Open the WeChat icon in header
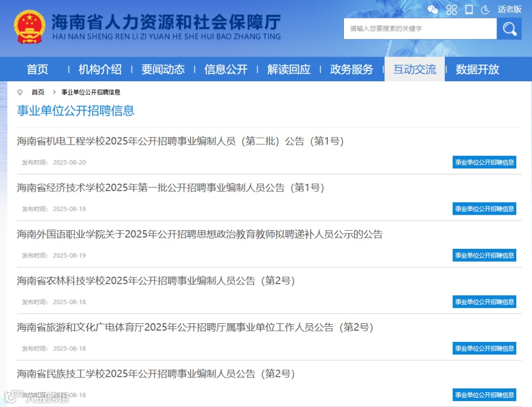The height and width of the screenshot is (407, 532). tap(432, 9)
